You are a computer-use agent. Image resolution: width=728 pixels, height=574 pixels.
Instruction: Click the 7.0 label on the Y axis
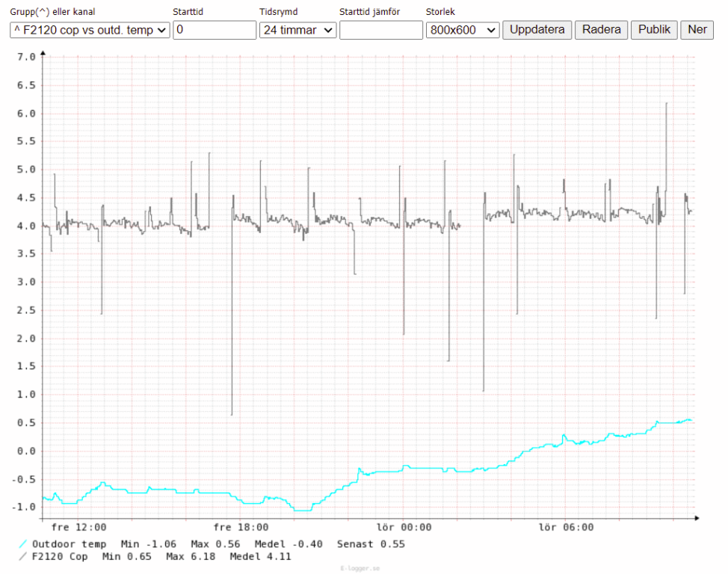pyautogui.click(x=26, y=58)
